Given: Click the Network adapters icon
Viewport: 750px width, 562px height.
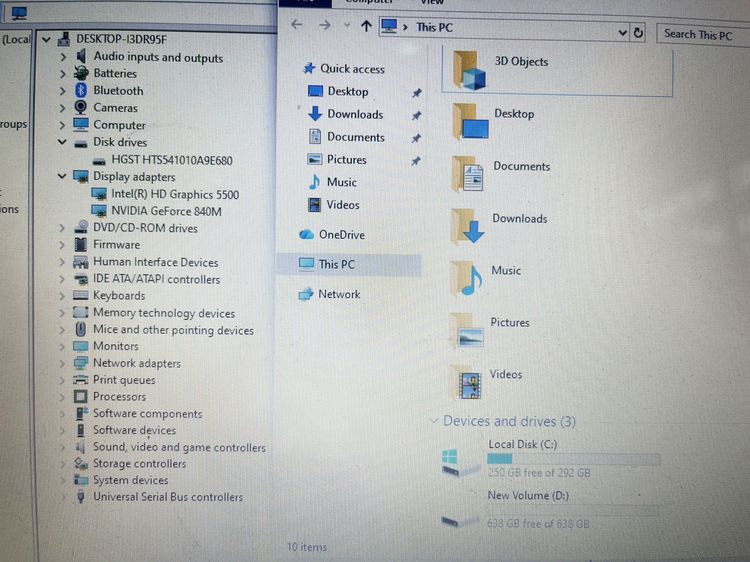Looking at the screenshot, I should [x=80, y=363].
